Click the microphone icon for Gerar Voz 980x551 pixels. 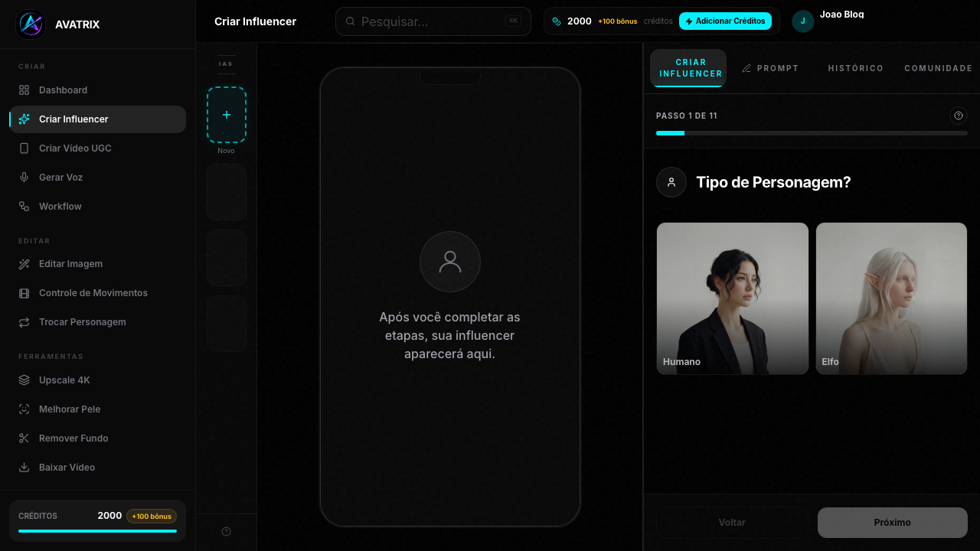[x=24, y=178]
